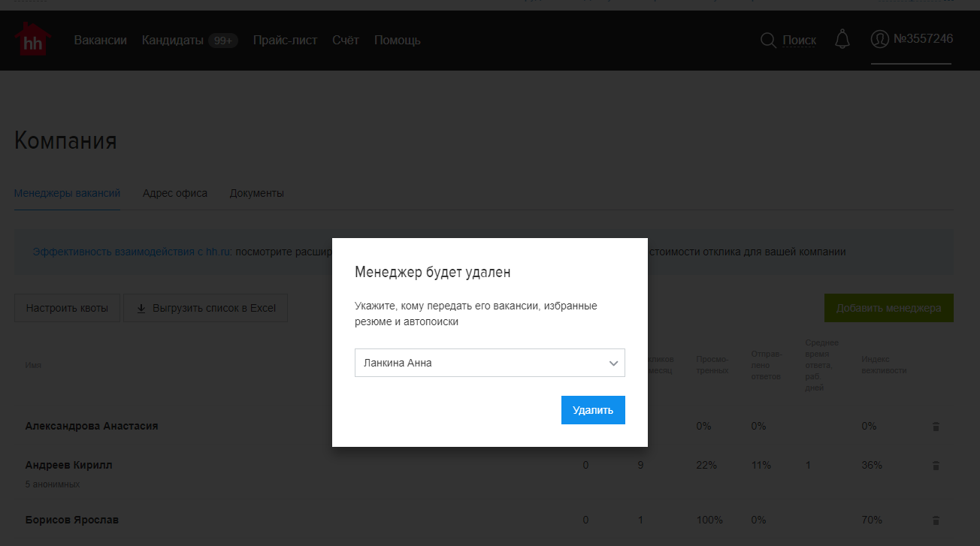Click the user profile avatar icon
The width and height of the screenshot is (980, 546).
[x=879, y=39]
